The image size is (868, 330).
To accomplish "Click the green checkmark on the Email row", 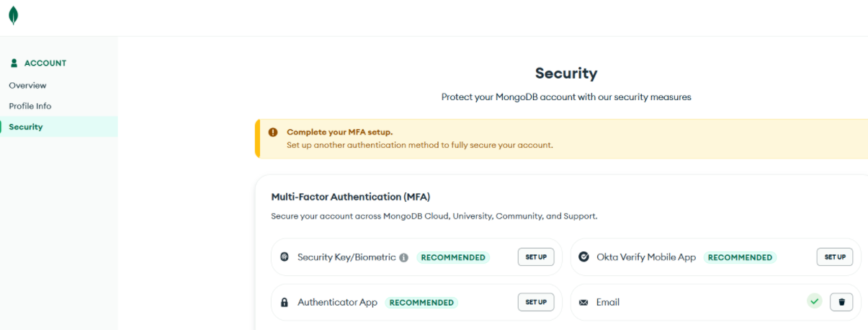I will (x=815, y=302).
